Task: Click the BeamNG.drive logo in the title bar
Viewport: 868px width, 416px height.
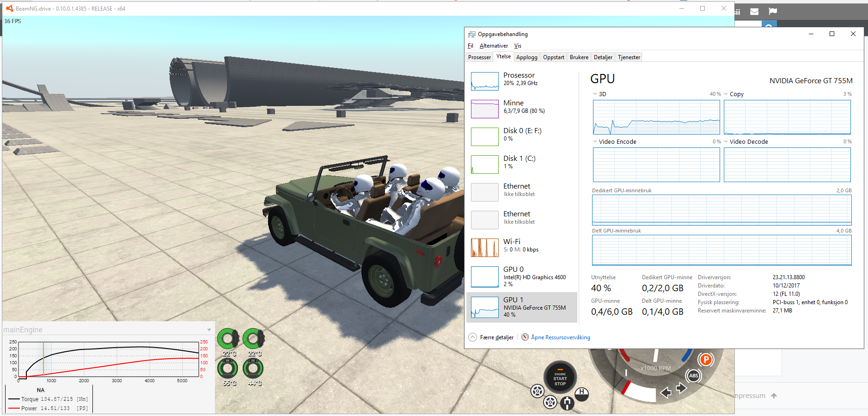Action: (x=9, y=8)
